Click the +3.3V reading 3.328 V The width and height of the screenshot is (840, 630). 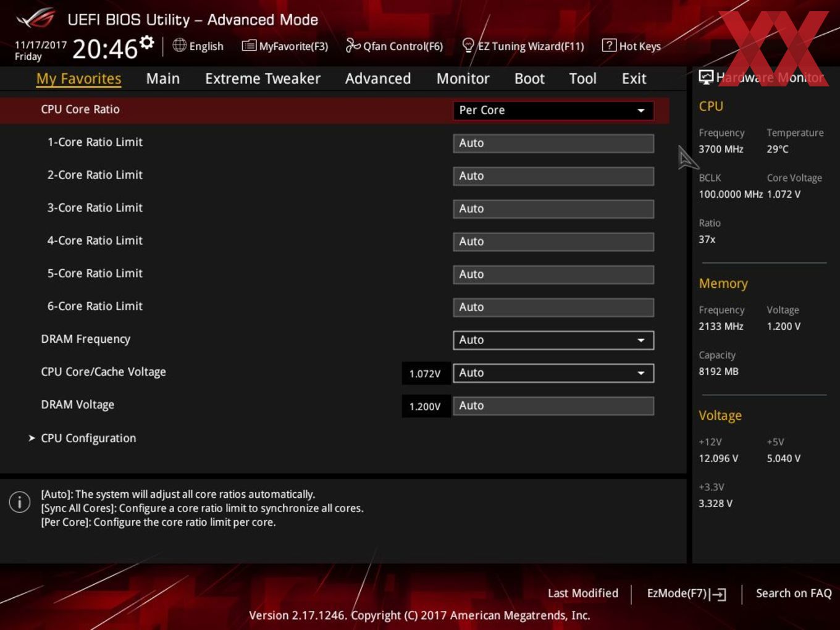(715, 503)
